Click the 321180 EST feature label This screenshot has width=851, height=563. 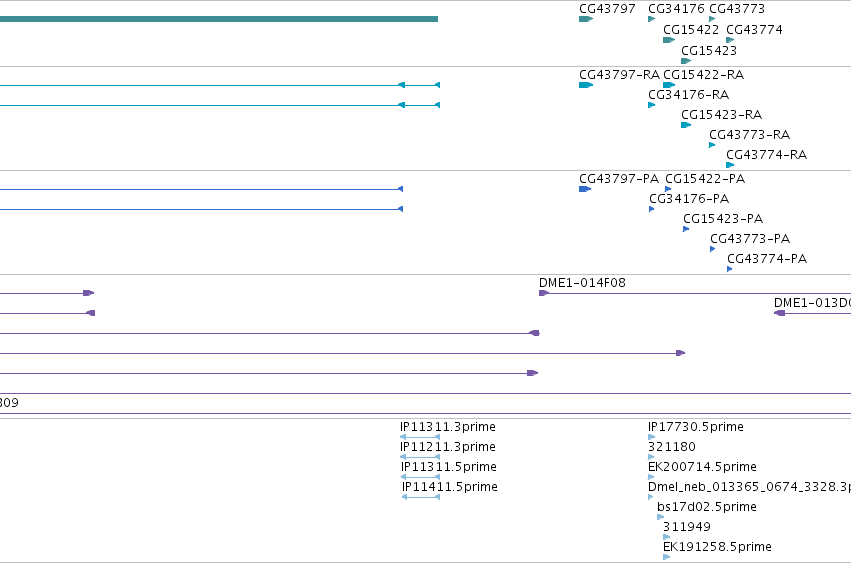671,447
